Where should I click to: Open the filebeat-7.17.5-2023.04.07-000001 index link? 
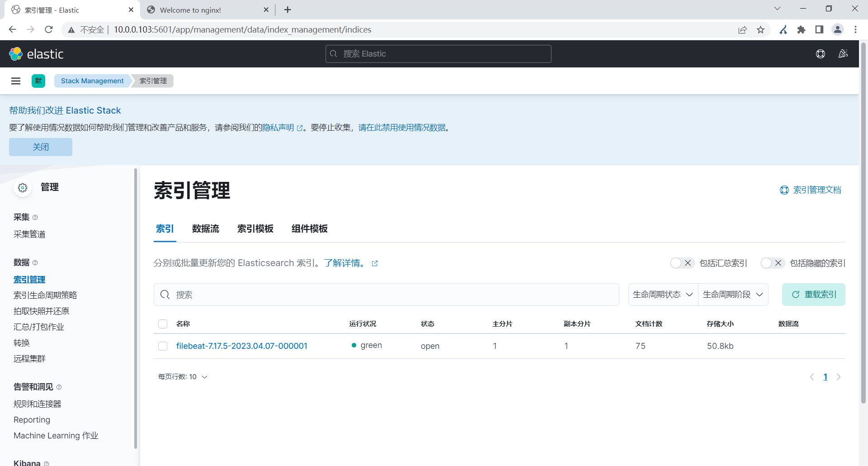tap(242, 346)
